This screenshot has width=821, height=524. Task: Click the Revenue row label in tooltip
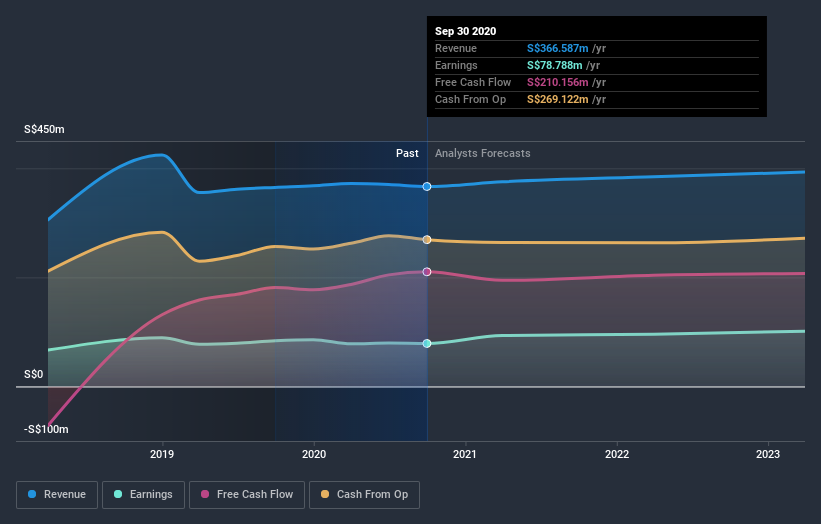coord(456,48)
